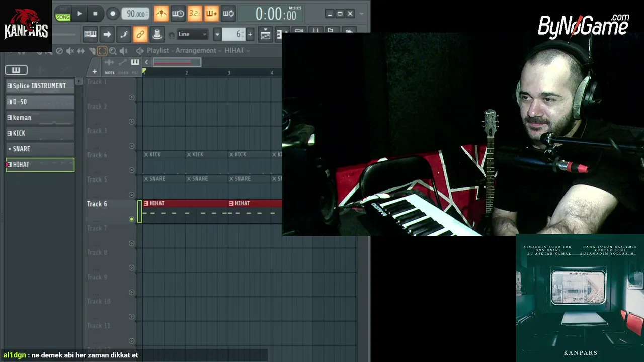Open the KANPARS album cover thumbnail

(580, 298)
